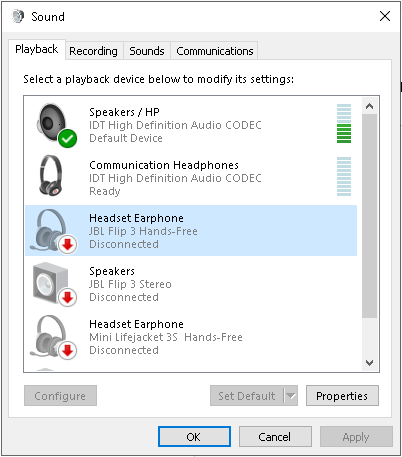402x457 pixels.
Task: Click the device list scroll down arrow
Action: click(x=369, y=362)
